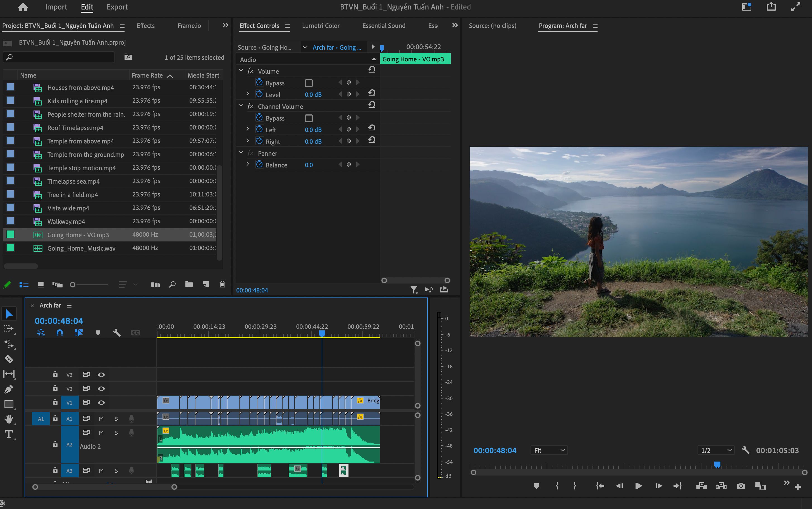Mute audio track A1
This screenshot has height=509, width=812.
click(101, 419)
